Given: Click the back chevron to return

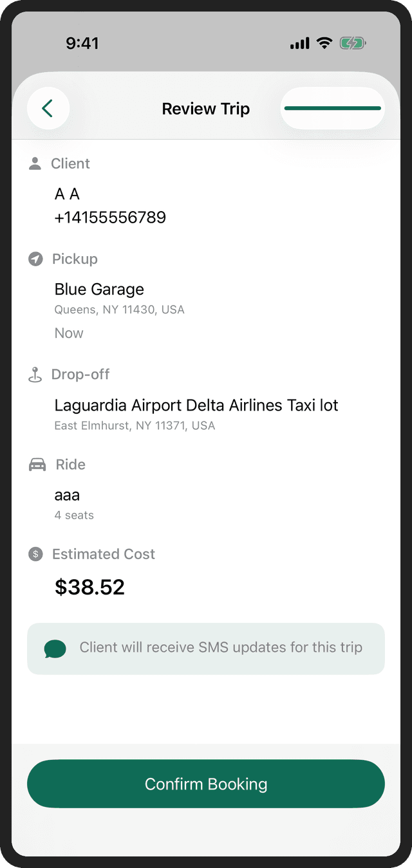Looking at the screenshot, I should [x=48, y=108].
